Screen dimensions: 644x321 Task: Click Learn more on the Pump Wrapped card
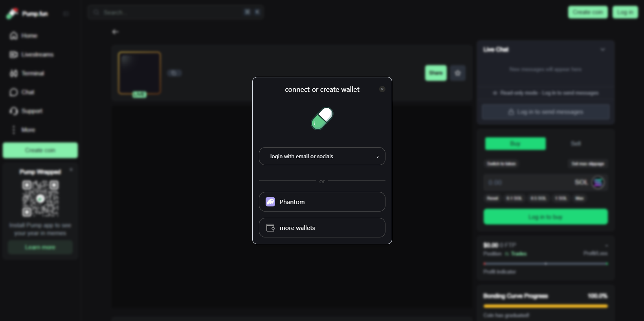click(x=40, y=247)
